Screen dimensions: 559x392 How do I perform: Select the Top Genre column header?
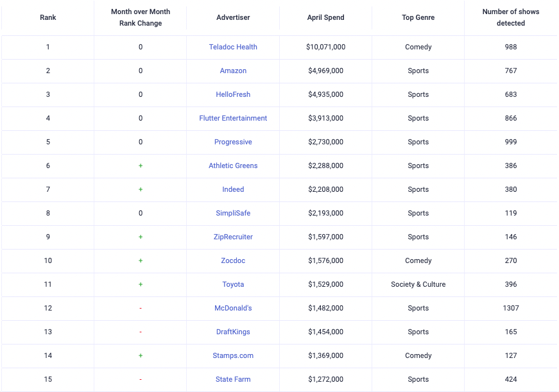coord(418,17)
